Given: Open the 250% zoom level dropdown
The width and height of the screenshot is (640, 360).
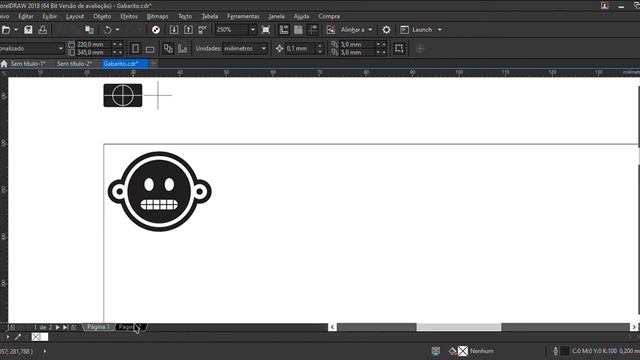Looking at the screenshot, I should [x=253, y=30].
